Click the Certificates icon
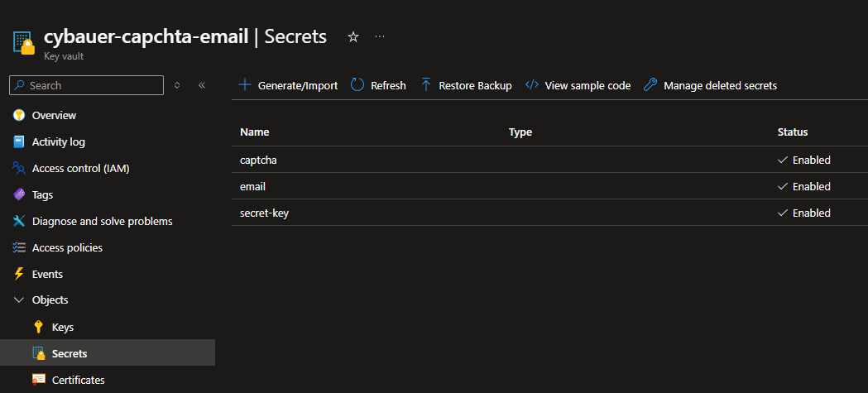 (38, 380)
